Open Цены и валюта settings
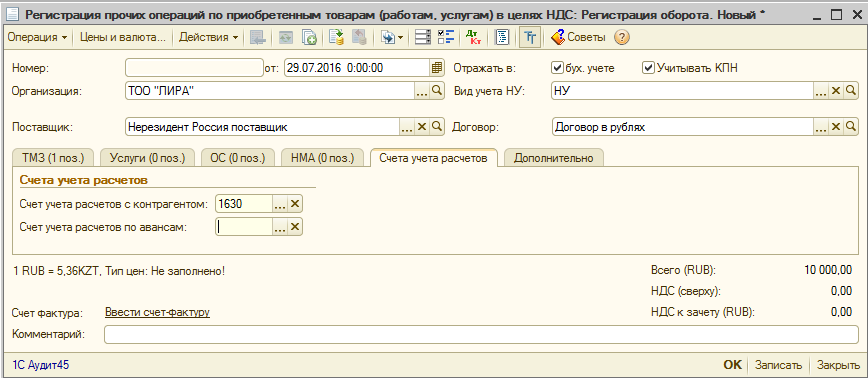Image resolution: width=868 pixels, height=378 pixels. (123, 38)
